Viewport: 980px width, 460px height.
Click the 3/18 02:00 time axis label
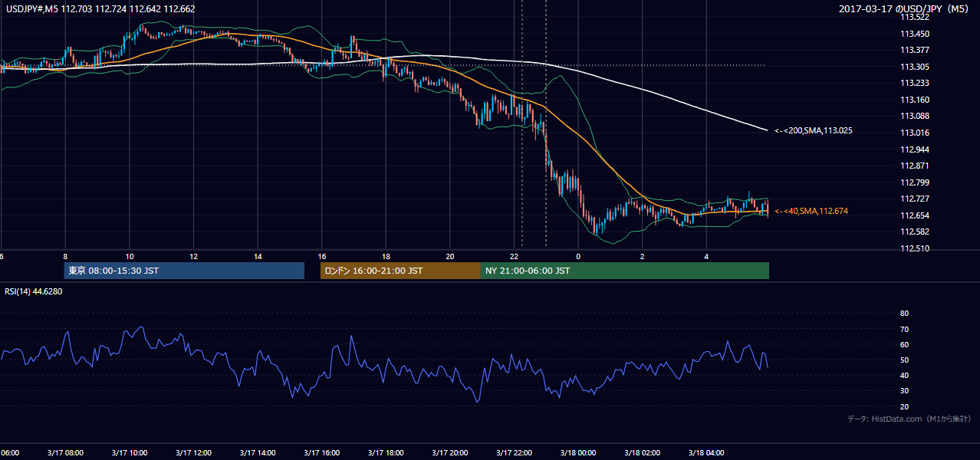coord(642,452)
